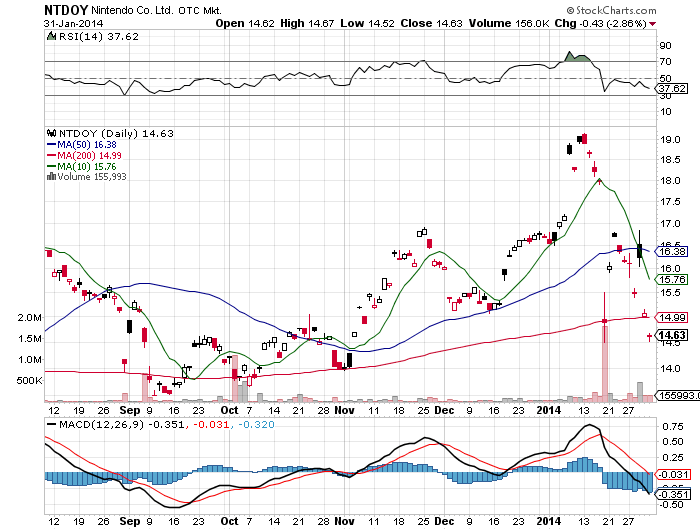Image resolution: width=700 pixels, height=530 pixels.
Task: Click the RSI 90 axis label
Action: click(665, 46)
